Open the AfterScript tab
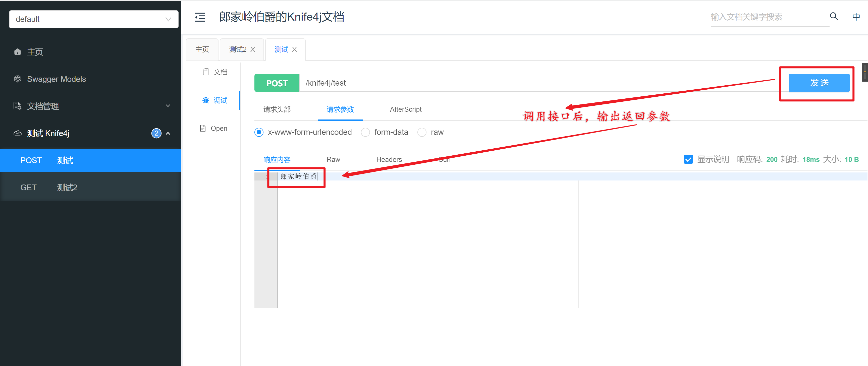Viewport: 868px width, 366px height. pyautogui.click(x=405, y=109)
